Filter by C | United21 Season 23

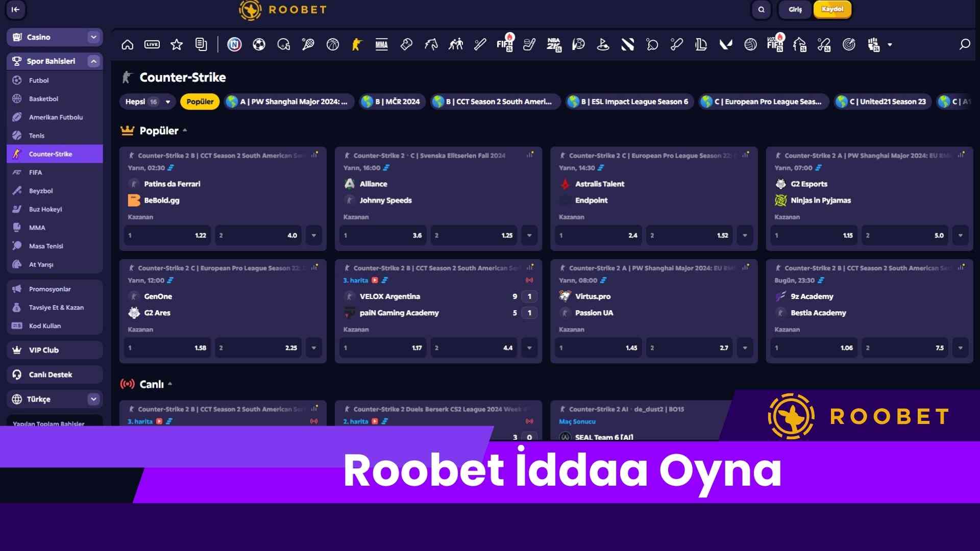(883, 102)
